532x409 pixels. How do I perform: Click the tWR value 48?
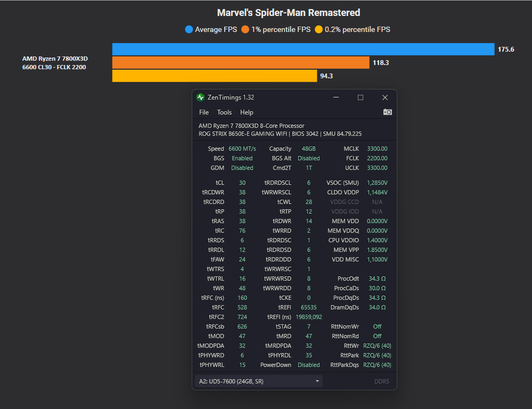242,288
